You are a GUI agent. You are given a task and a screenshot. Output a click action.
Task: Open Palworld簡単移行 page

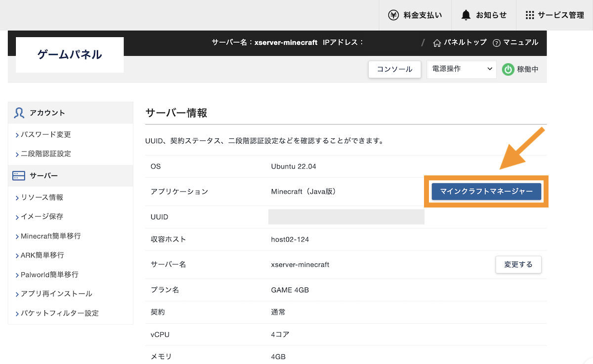click(x=49, y=275)
